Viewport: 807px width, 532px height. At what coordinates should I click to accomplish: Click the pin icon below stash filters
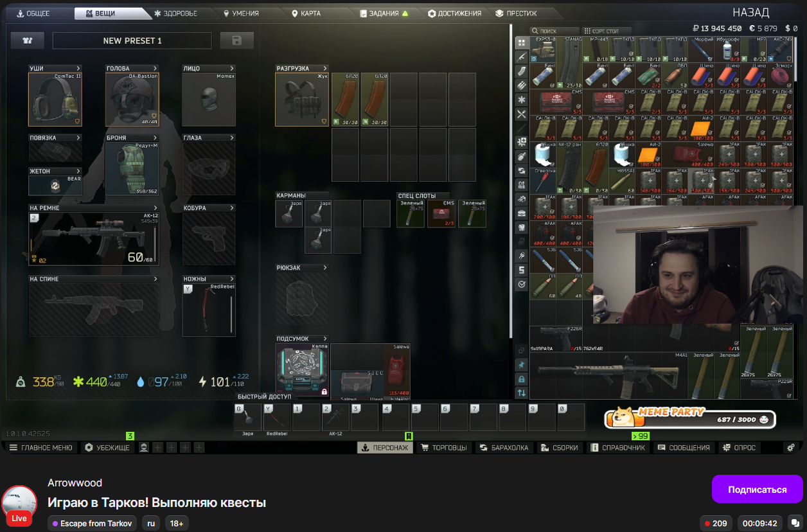coord(522,364)
